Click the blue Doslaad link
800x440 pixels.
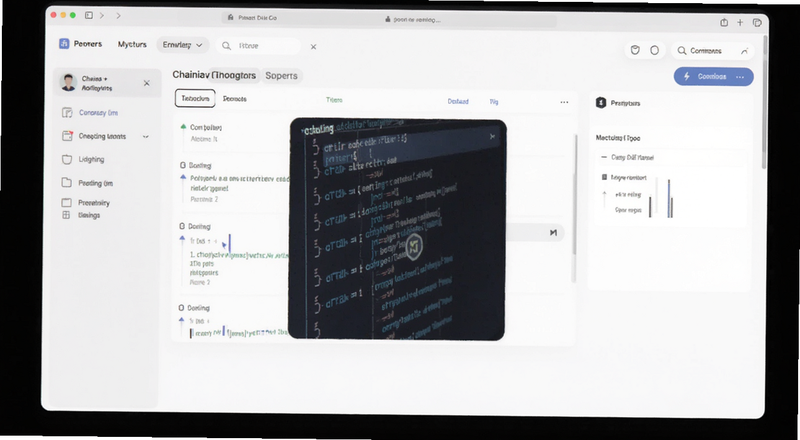[458, 102]
